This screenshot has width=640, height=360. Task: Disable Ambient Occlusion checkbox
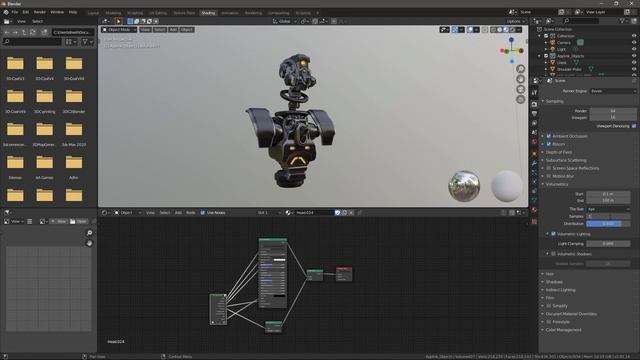pos(549,136)
